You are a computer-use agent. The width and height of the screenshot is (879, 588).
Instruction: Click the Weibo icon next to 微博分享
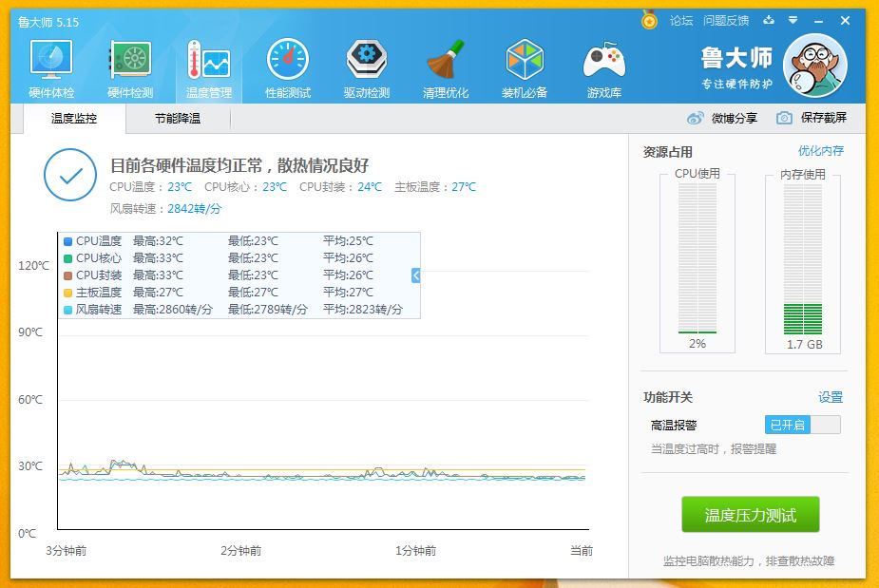(696, 118)
